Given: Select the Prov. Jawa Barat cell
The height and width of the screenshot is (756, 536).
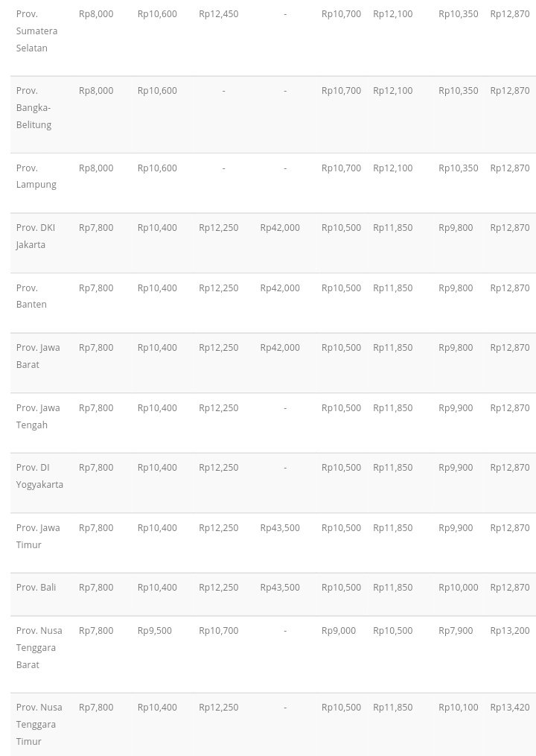Looking at the screenshot, I should tap(38, 355).
